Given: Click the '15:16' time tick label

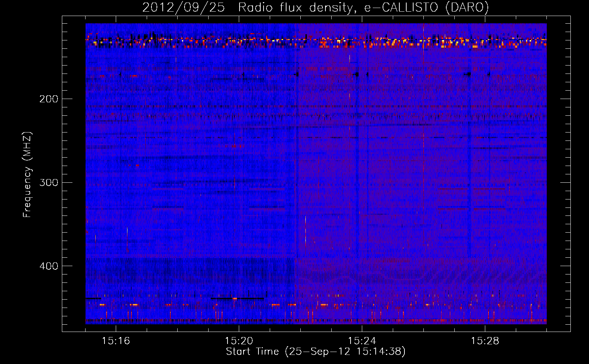Looking at the screenshot, I should (x=116, y=341).
